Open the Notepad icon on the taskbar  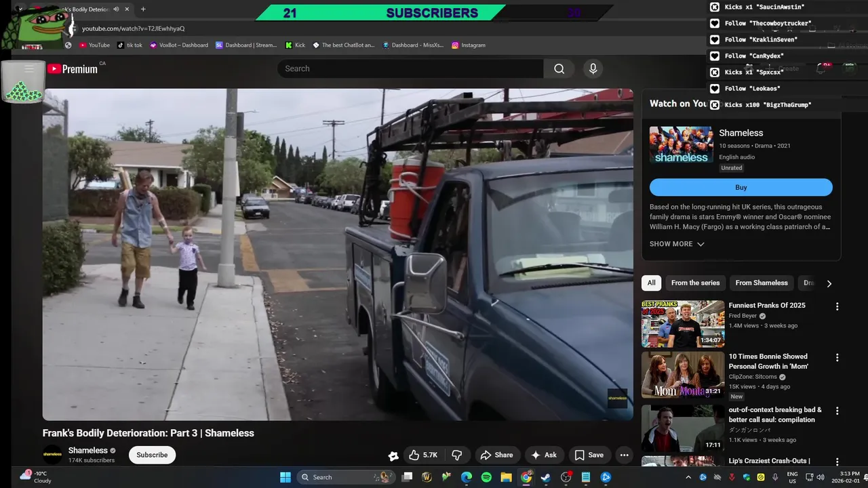point(586,477)
